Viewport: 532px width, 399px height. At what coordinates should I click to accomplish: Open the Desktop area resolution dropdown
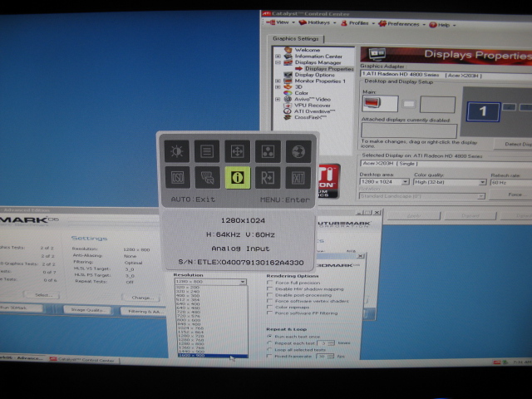click(405, 182)
